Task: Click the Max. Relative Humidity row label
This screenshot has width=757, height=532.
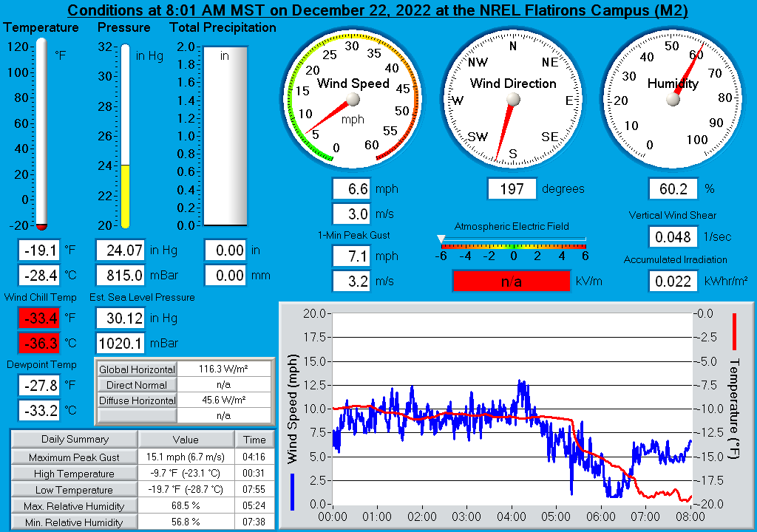Action: 75,506
